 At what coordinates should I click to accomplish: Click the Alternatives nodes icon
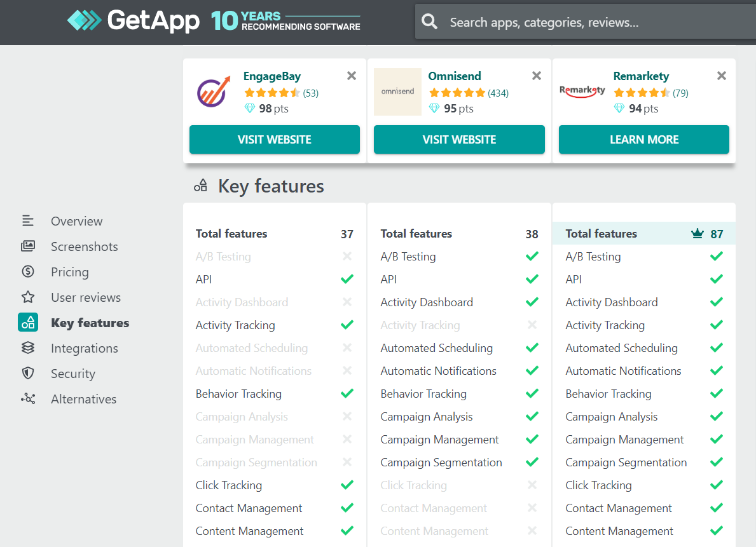tap(28, 398)
